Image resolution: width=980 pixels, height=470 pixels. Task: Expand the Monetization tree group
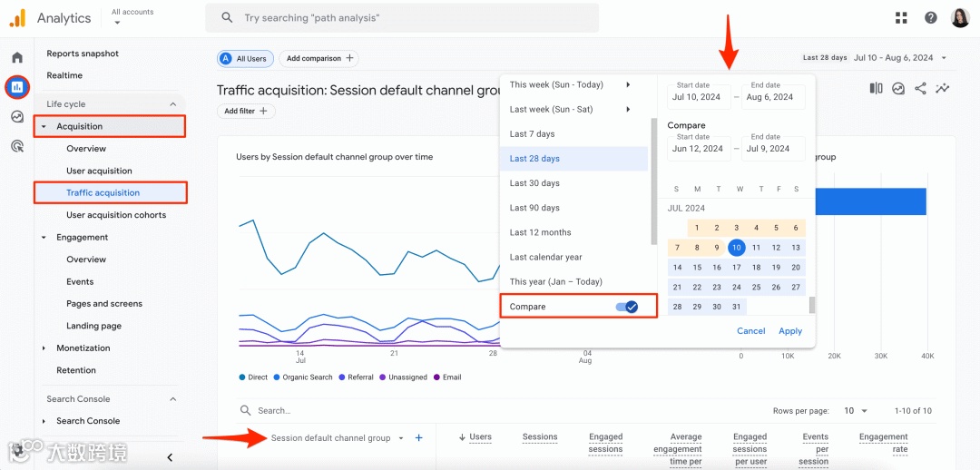(x=44, y=348)
